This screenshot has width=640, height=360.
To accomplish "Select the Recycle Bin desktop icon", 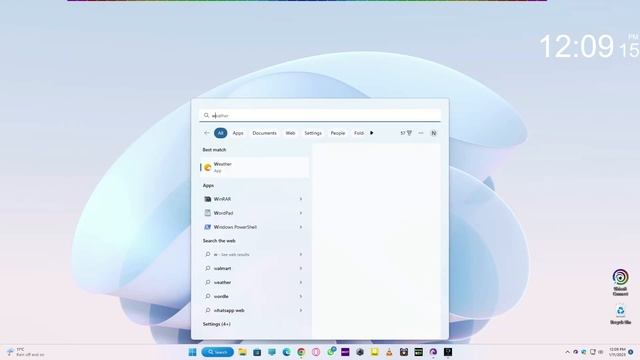I will [620, 315].
